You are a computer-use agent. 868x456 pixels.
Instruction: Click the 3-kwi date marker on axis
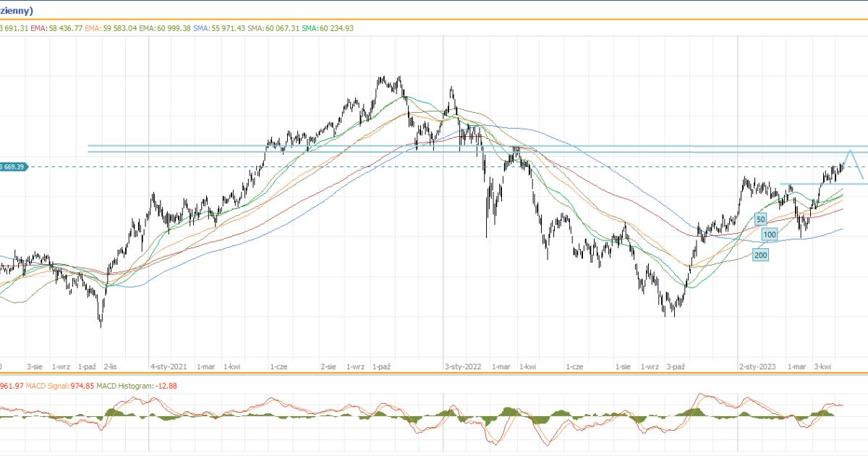click(821, 367)
